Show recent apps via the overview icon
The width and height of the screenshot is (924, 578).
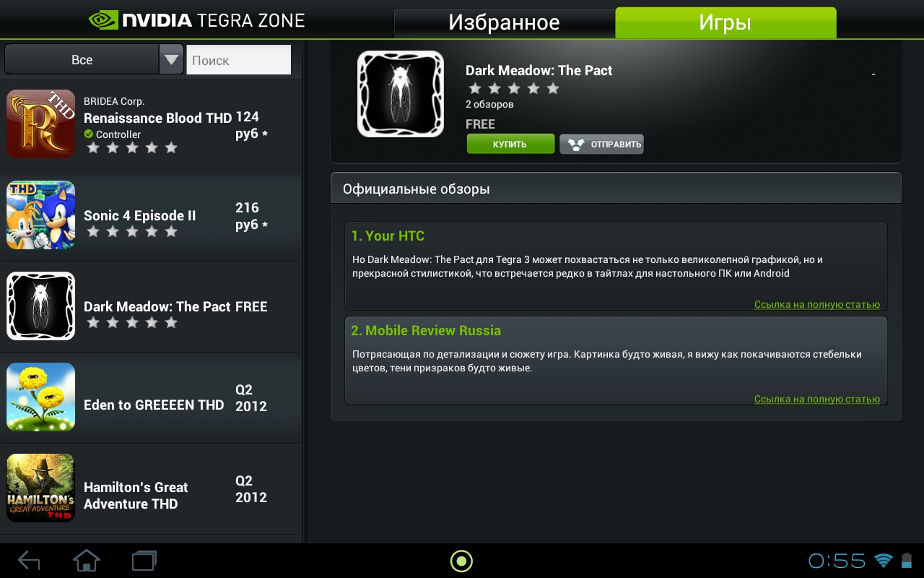(x=144, y=561)
